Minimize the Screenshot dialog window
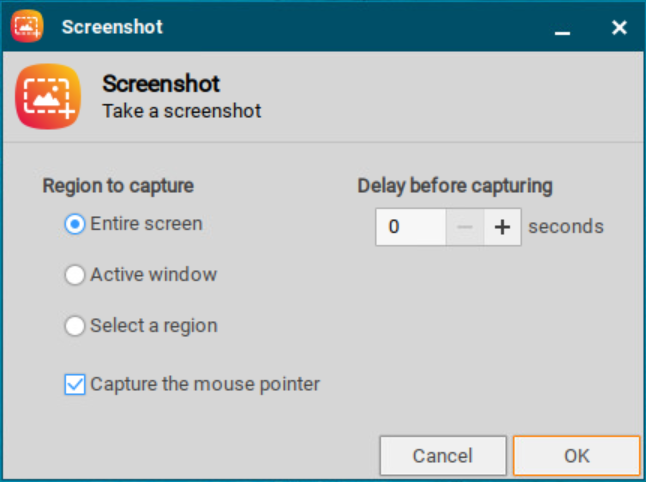 point(563,29)
